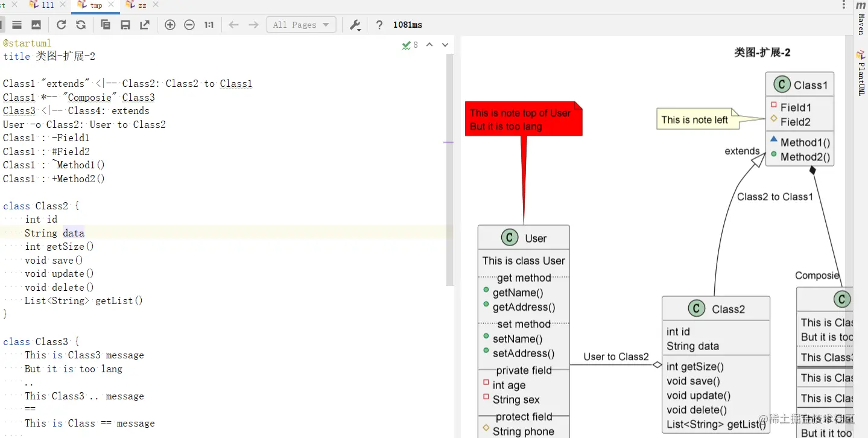Viewport: 868px width, 438px height.
Task: Click the 'Class1 : +Method2()' code line
Action: (x=54, y=179)
